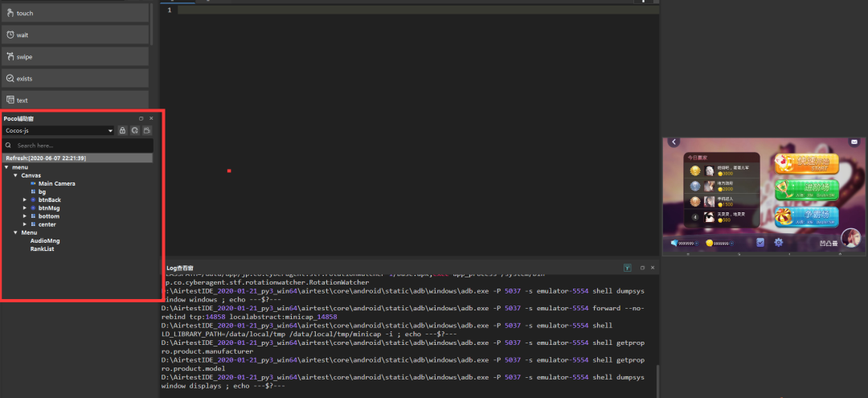The height and width of the screenshot is (398, 868).
Task: Click the Poco search magnifier icon
Action: coord(8,146)
